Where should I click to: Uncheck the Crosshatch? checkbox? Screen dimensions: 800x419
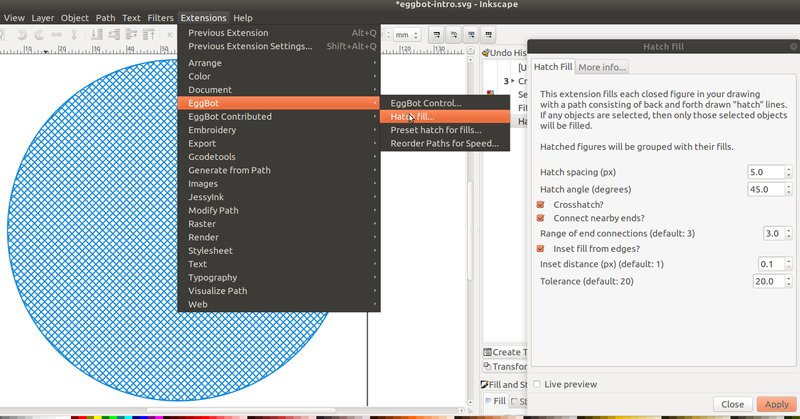[541, 205]
